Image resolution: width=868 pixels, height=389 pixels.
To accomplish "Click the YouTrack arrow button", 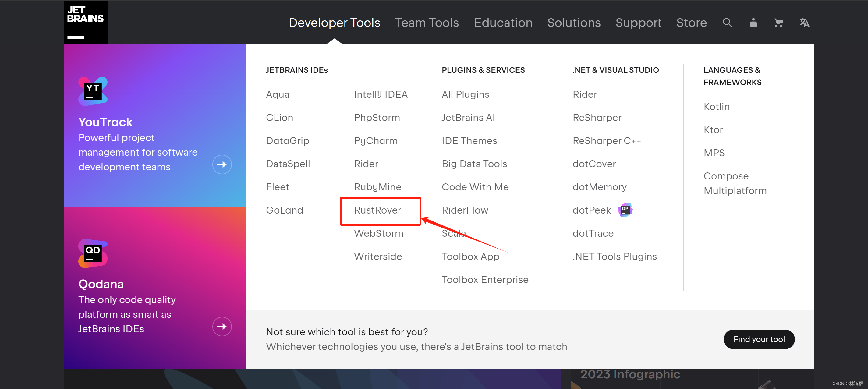I will click(222, 164).
